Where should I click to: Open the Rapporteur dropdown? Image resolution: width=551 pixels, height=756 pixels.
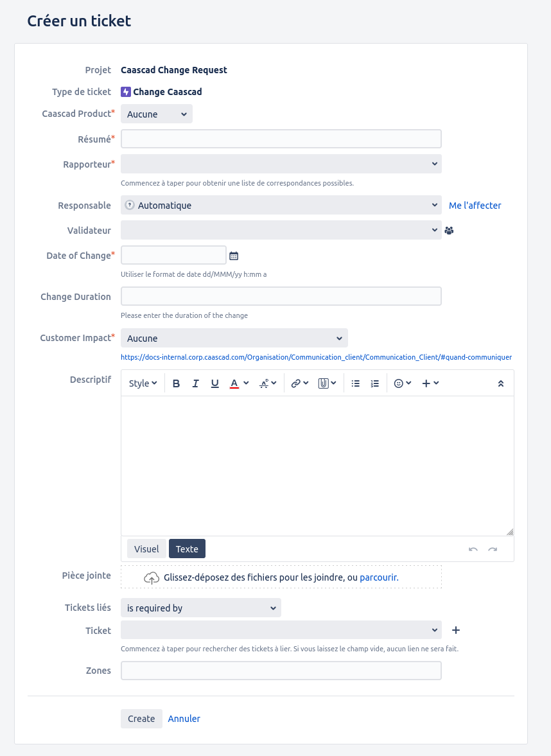pyautogui.click(x=281, y=164)
